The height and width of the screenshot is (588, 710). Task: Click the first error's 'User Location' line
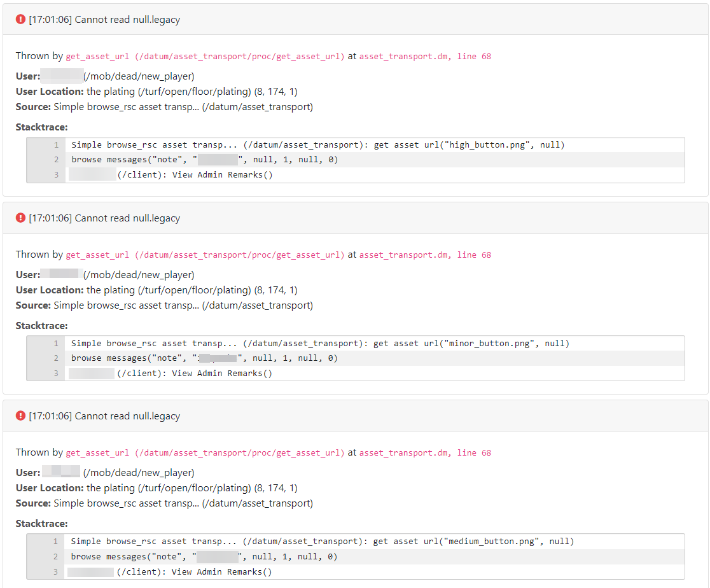(157, 92)
